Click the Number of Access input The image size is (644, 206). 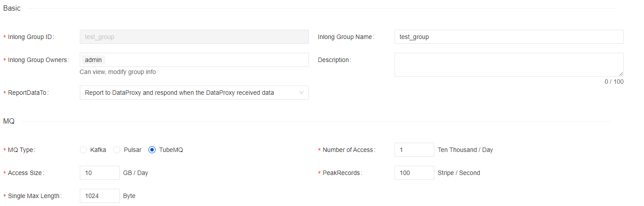(414, 150)
